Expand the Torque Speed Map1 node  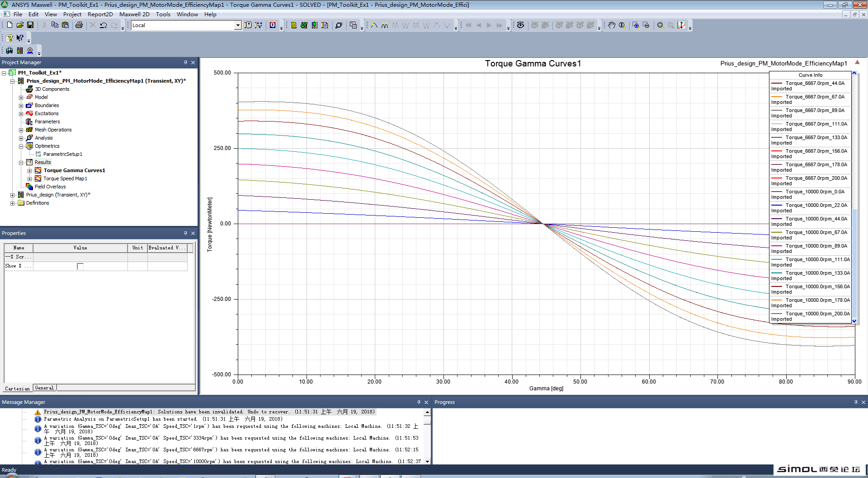(x=30, y=179)
